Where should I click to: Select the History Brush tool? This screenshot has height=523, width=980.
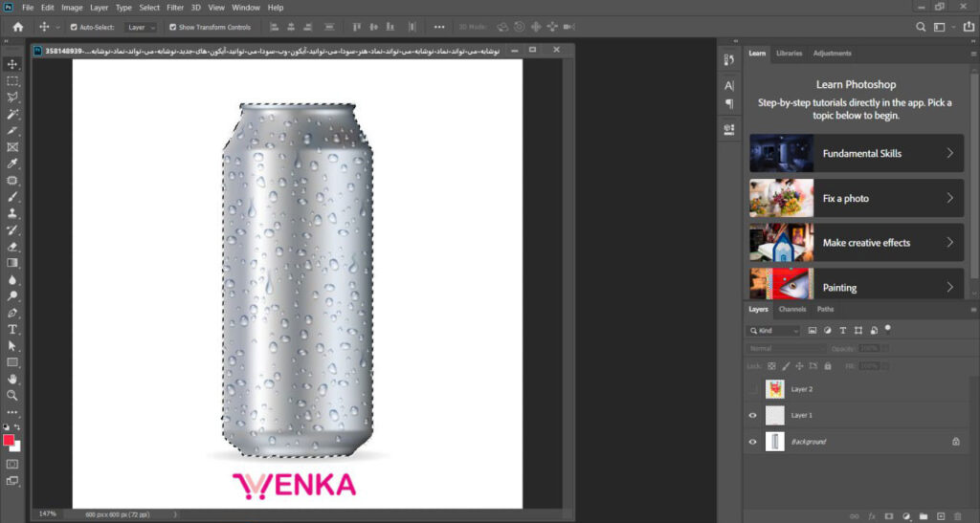[11, 229]
